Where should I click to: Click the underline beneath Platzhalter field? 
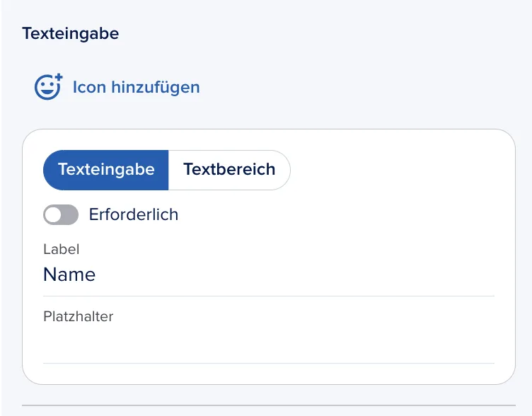pyautogui.click(x=269, y=363)
